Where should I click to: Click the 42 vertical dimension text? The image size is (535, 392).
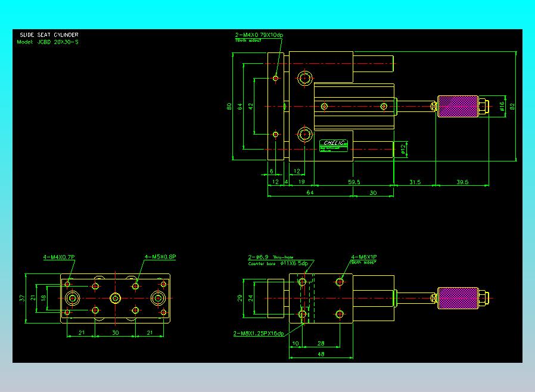251,107
